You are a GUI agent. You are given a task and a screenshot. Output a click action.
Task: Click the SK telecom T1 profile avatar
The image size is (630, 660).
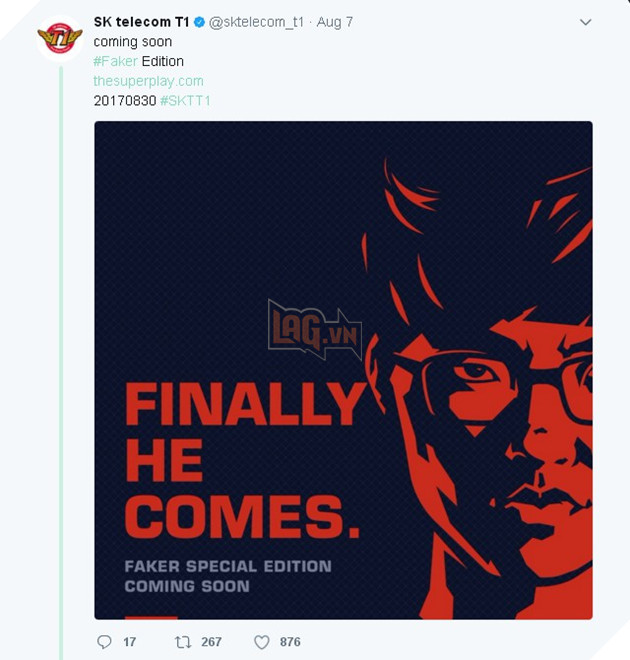[x=59, y=38]
